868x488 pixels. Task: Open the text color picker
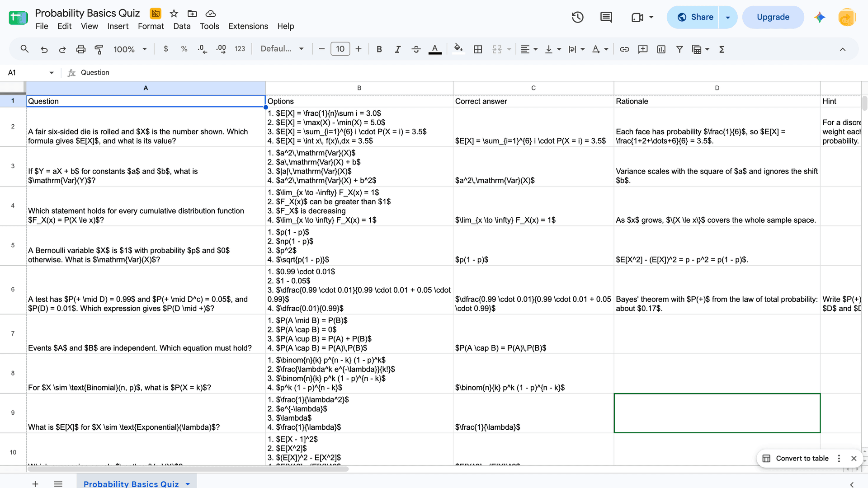point(435,49)
